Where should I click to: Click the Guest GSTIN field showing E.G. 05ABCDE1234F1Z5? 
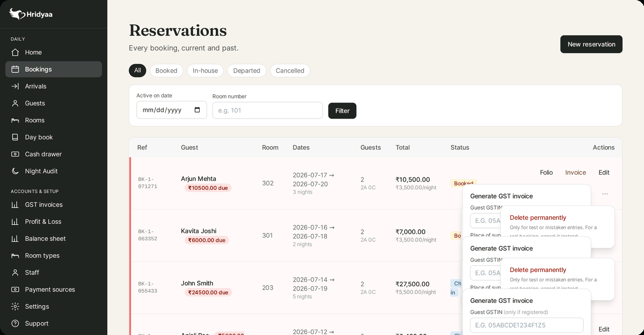click(x=527, y=325)
